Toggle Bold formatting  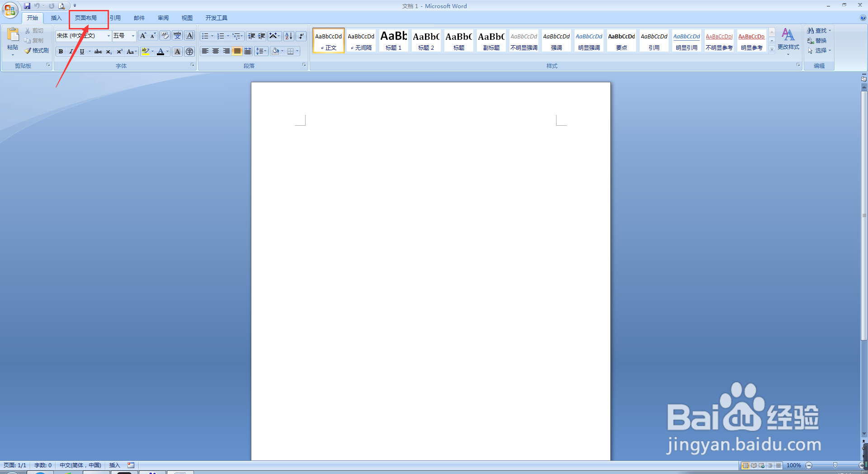click(61, 52)
